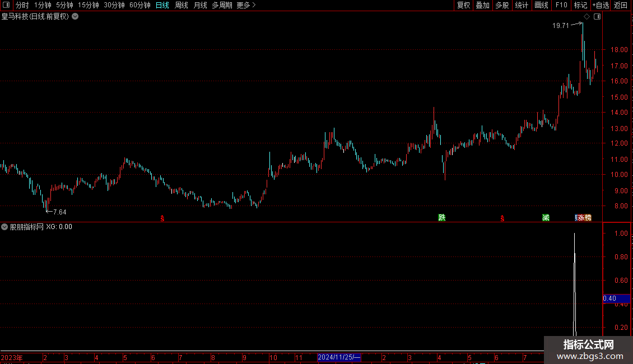Viewport: 633px width, 364px height.
Task: Click the 2024/11/25 date marker on timeline
Action: click(339, 357)
